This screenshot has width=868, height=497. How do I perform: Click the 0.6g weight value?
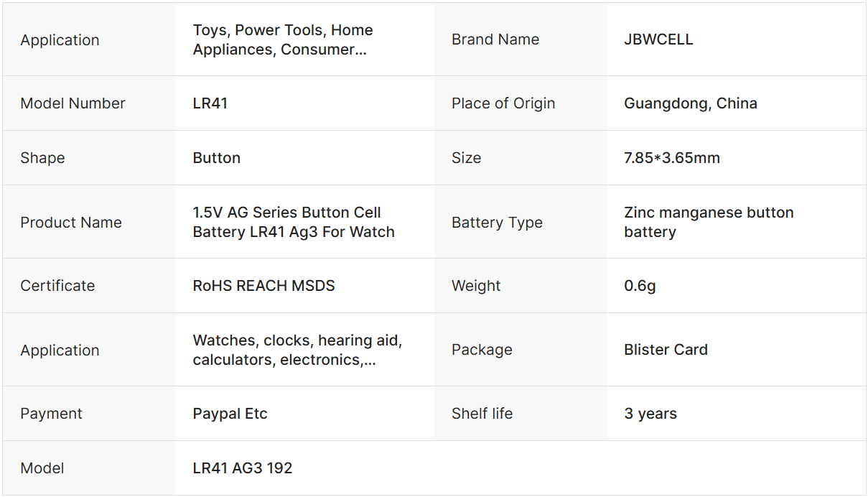pos(640,286)
